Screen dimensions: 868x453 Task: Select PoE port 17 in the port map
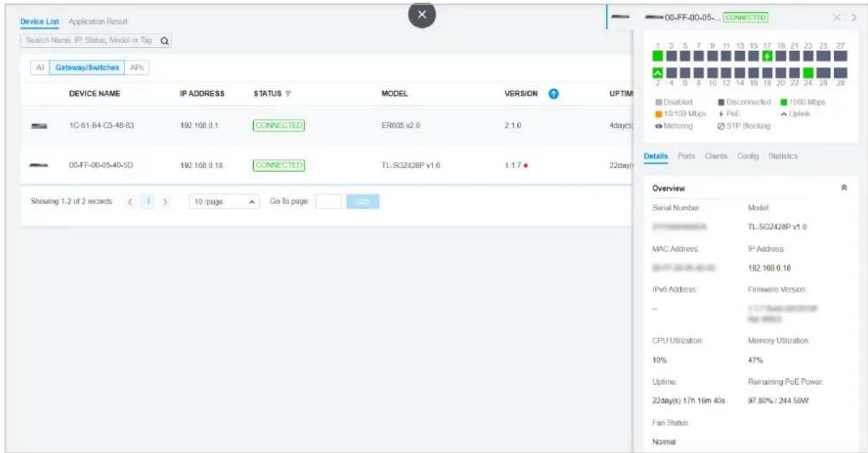click(x=768, y=56)
